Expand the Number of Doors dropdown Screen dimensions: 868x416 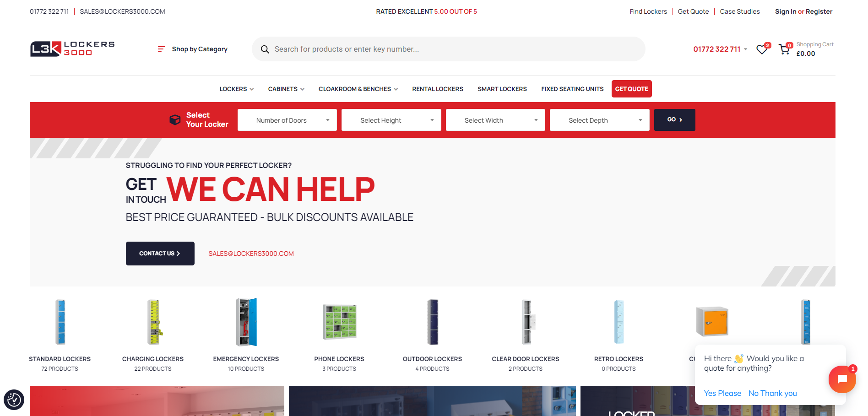click(x=287, y=120)
